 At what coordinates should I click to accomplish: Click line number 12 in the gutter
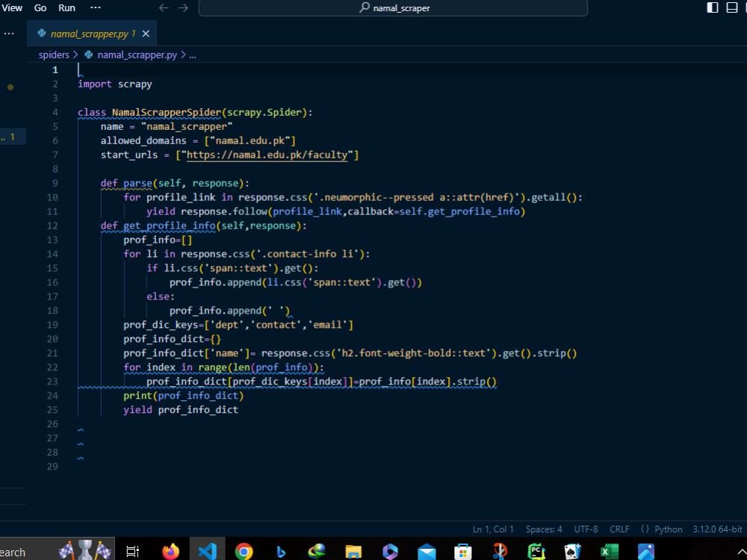(x=52, y=225)
